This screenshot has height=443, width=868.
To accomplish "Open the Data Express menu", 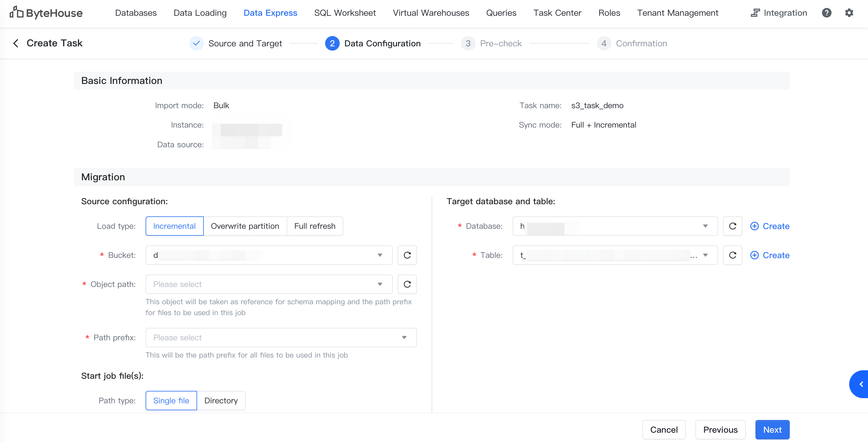I will [x=270, y=13].
